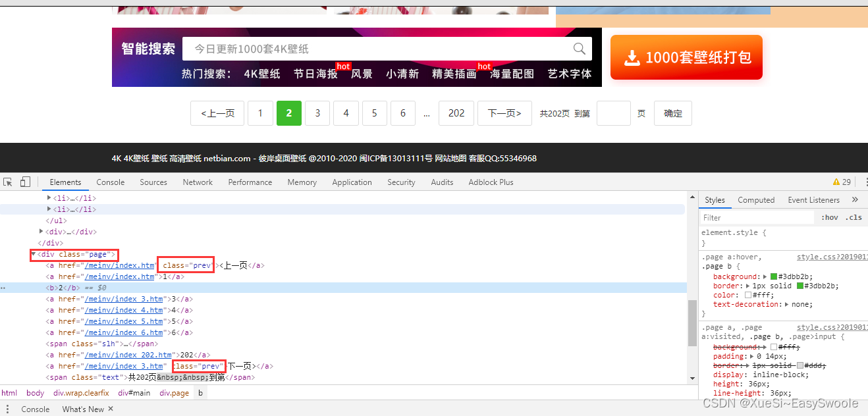Enable the :hov pseudo-class panel
This screenshot has width=868, height=416.
pos(830,217)
